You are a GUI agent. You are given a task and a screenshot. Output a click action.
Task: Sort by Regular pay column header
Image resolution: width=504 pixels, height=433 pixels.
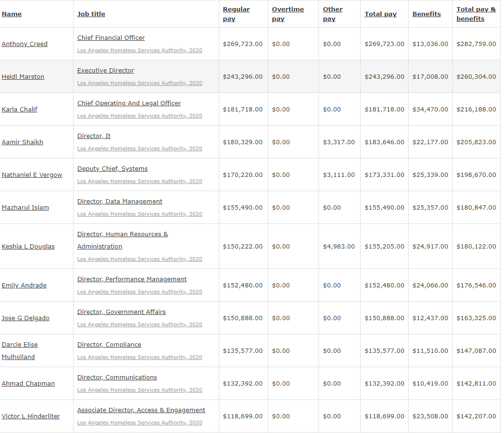tap(236, 14)
